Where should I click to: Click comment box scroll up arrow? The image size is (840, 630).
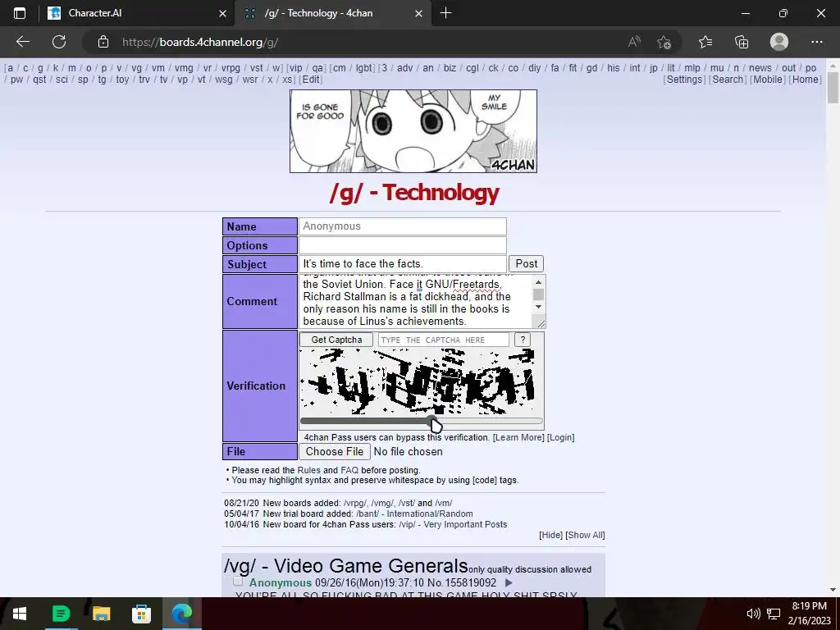coord(538,282)
